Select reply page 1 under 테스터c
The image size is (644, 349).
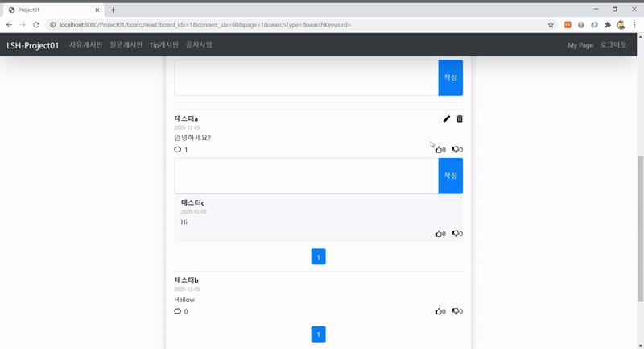point(318,256)
